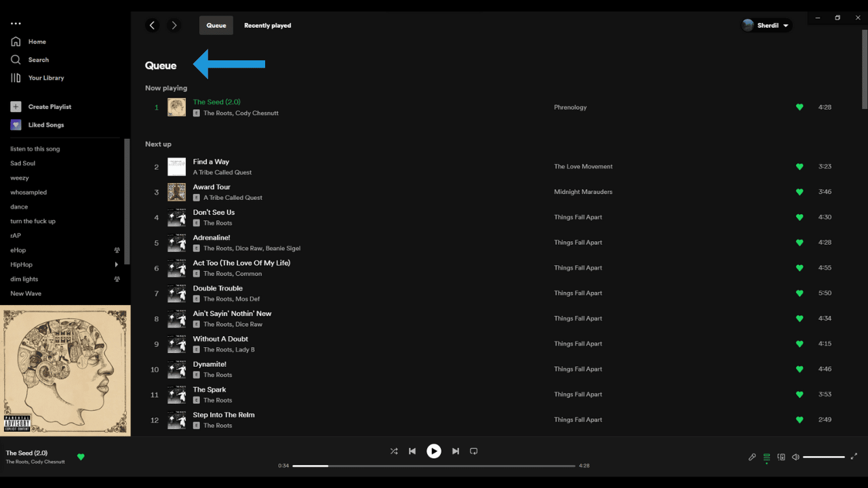
Task: Open the weezy playlist
Action: click(x=20, y=178)
